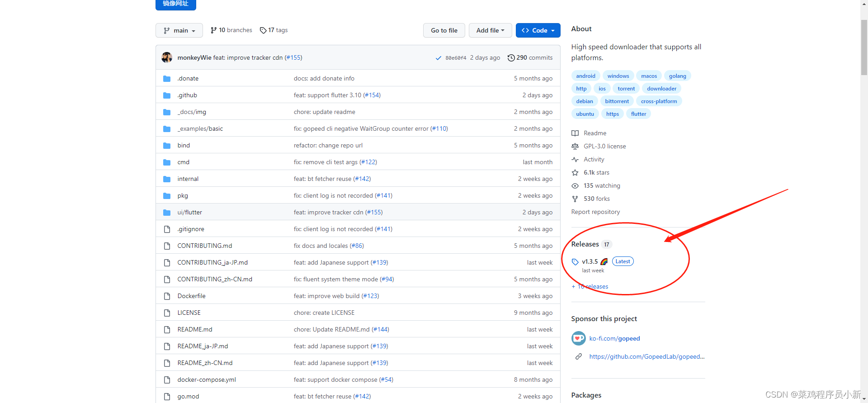
Task: Open the github.com/GopeedLab/gopeed sponsor URL
Action: pyautogui.click(x=646, y=356)
